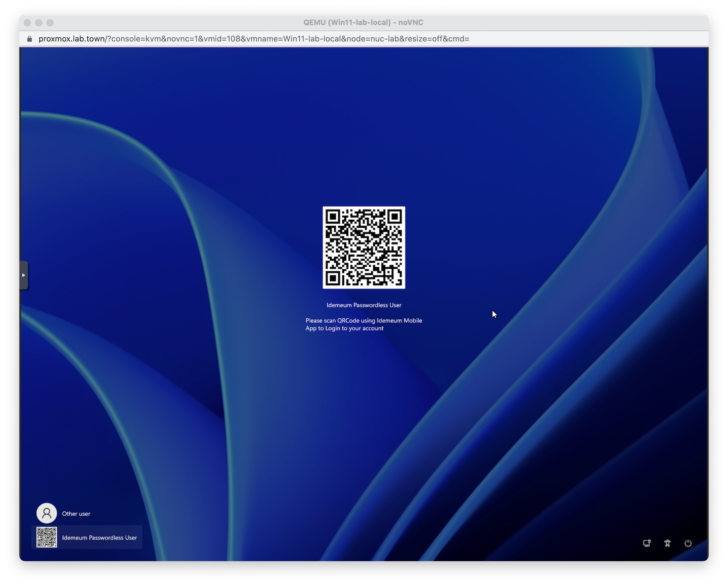The image size is (728, 585).
Task: Click the lock icon in address bar
Action: (x=29, y=39)
